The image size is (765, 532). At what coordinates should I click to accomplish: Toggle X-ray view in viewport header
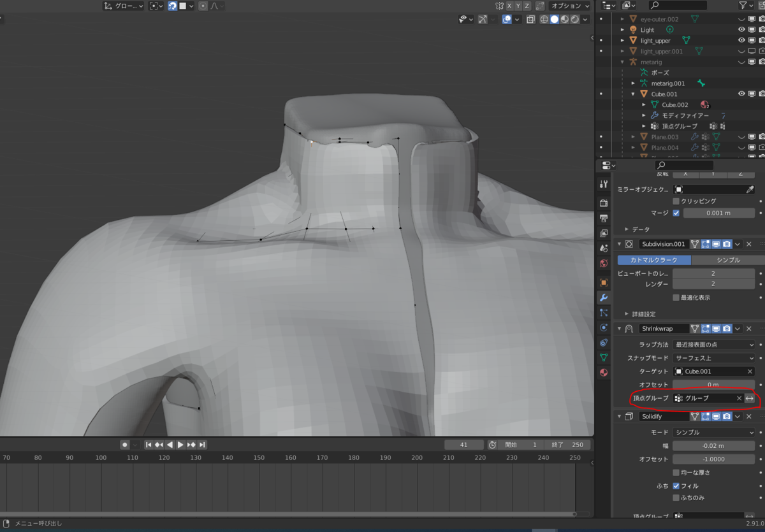point(530,19)
